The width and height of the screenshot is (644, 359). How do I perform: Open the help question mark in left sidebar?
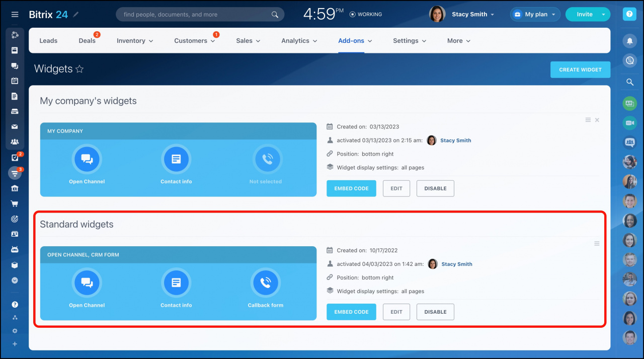(15, 305)
